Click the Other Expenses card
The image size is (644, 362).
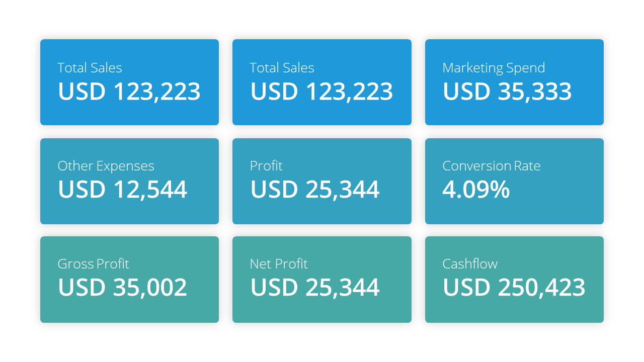pyautogui.click(x=129, y=181)
